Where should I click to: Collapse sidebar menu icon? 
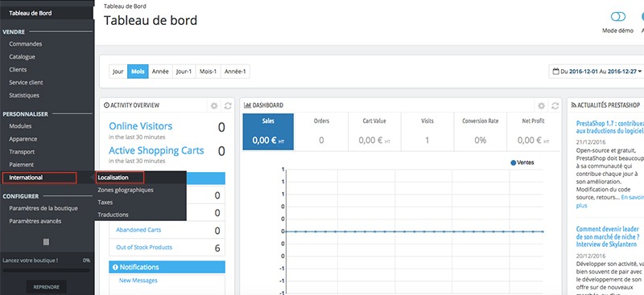[x=46, y=242]
